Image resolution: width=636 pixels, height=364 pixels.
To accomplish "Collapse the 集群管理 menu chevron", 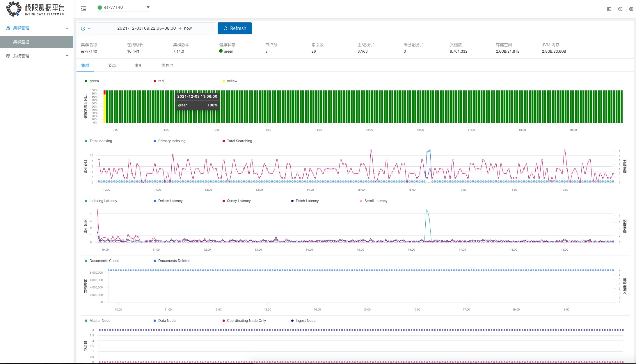I will pos(67,28).
